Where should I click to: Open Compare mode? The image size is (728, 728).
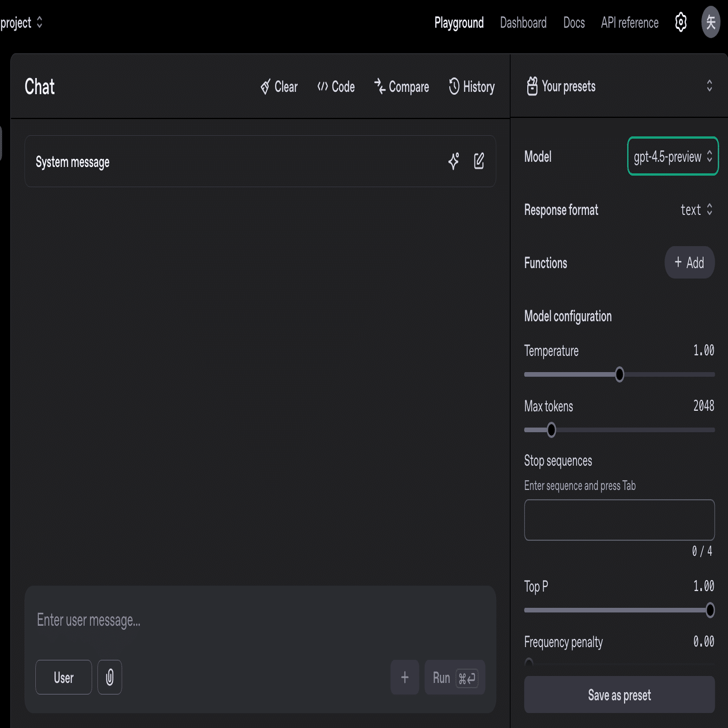click(x=402, y=87)
